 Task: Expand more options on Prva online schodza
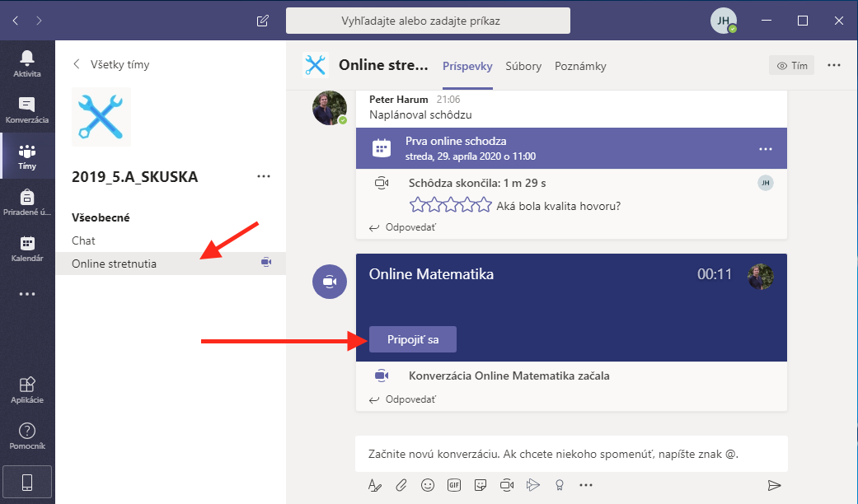point(765,148)
